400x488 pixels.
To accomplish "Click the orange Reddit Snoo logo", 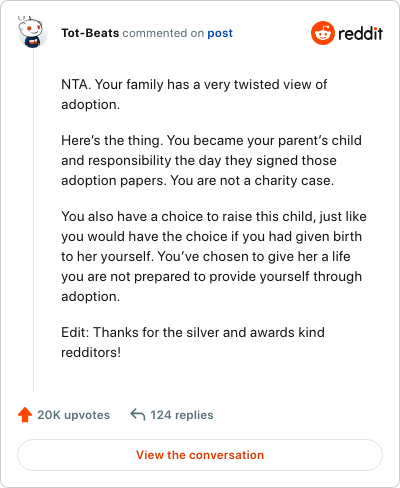I will click(x=323, y=33).
